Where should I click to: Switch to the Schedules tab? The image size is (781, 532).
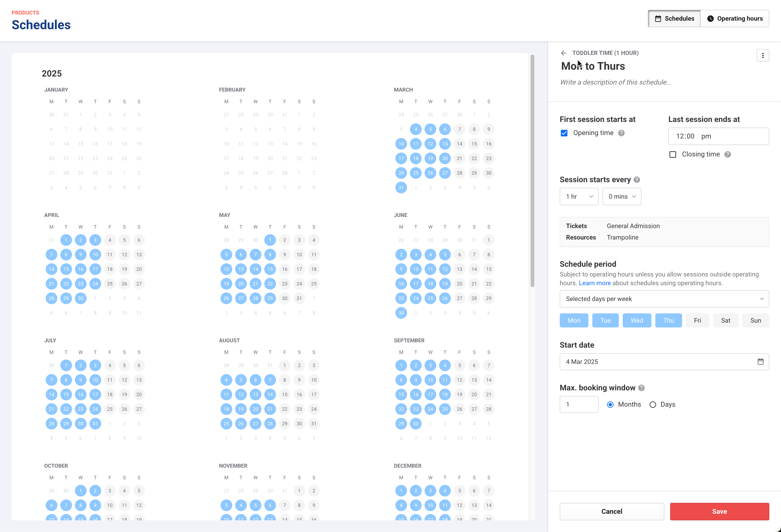tap(674, 19)
